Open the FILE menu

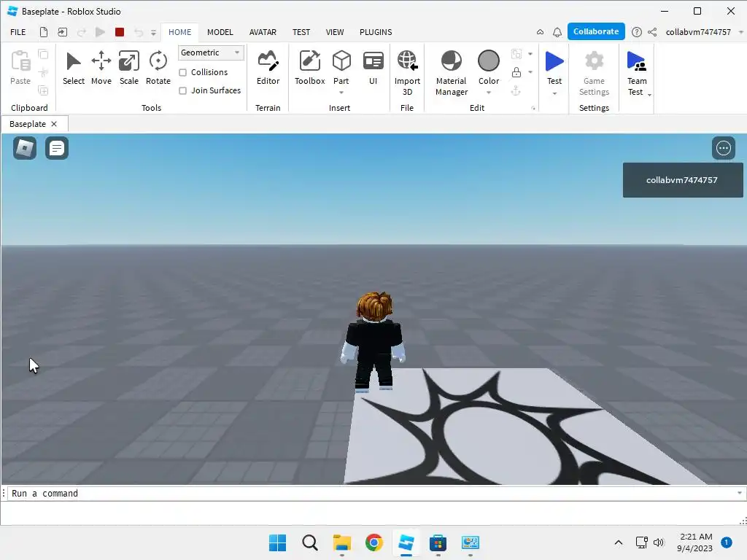pyautogui.click(x=18, y=32)
